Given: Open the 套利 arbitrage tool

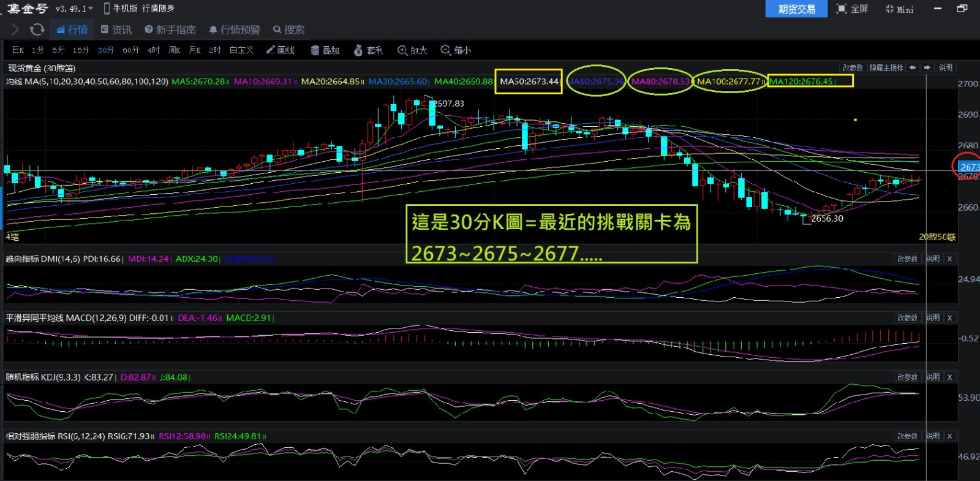Looking at the screenshot, I should (x=369, y=50).
